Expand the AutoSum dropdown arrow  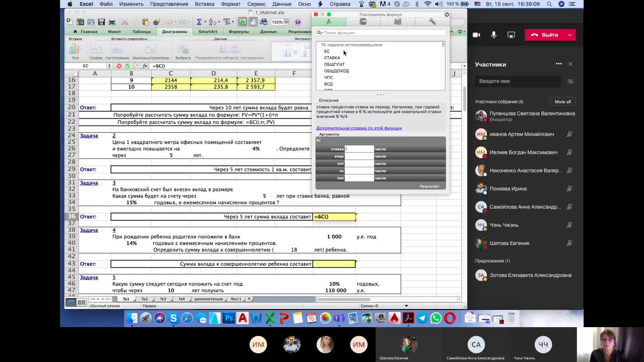pos(204,22)
